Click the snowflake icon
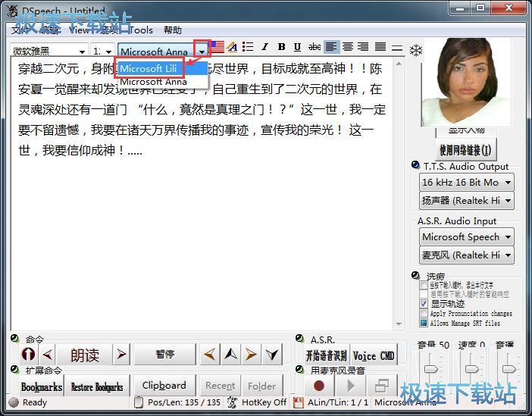 pyautogui.click(x=416, y=51)
